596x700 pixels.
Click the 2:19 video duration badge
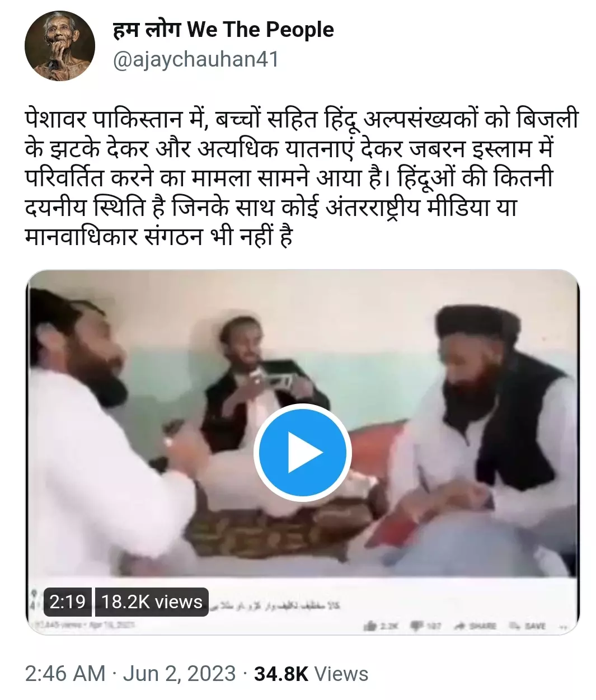pos(67,602)
